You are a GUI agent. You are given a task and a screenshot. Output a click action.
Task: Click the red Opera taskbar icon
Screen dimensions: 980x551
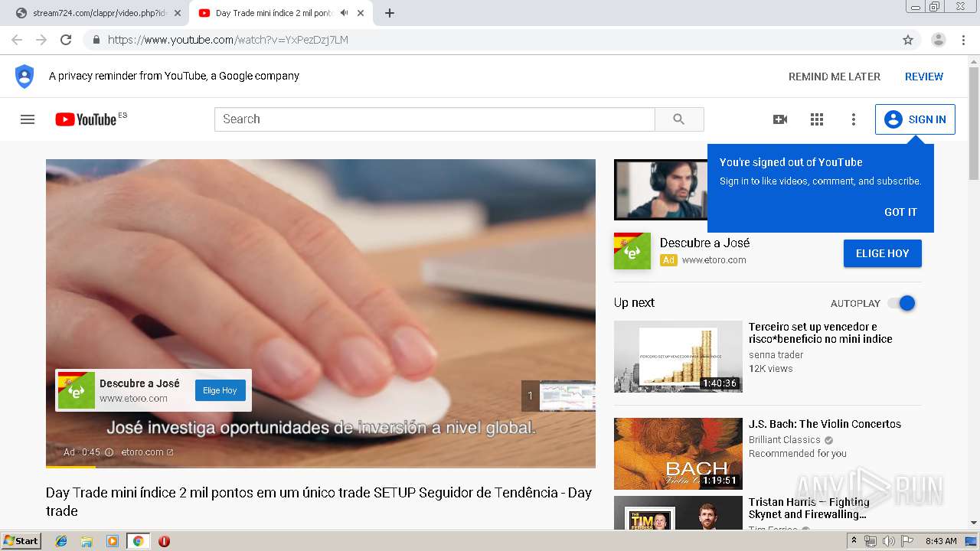click(164, 541)
